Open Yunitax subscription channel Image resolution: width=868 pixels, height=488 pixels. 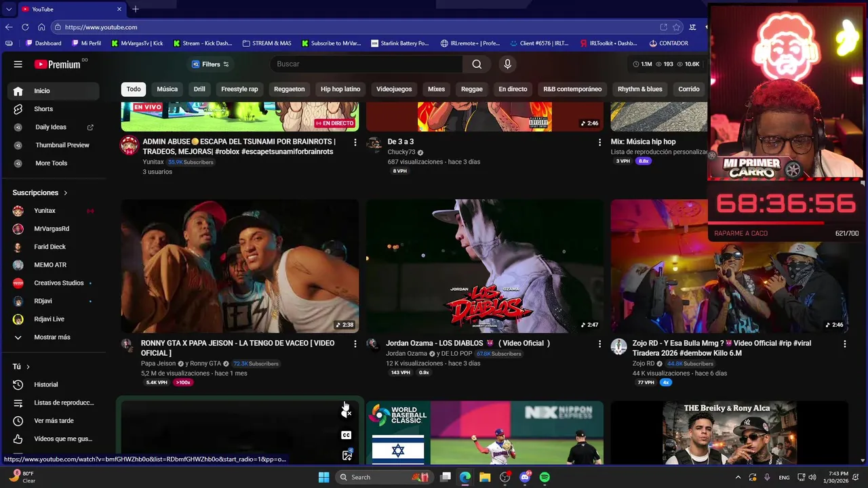(54, 211)
